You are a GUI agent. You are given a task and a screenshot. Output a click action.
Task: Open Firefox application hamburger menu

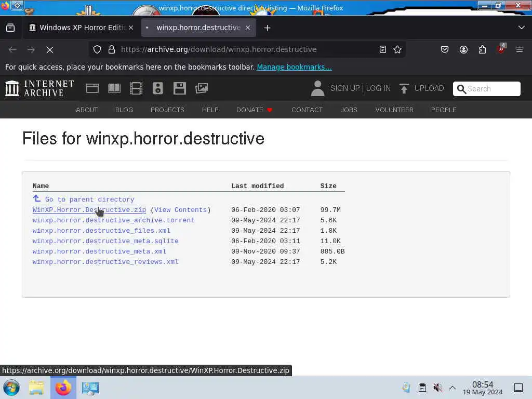point(520,49)
